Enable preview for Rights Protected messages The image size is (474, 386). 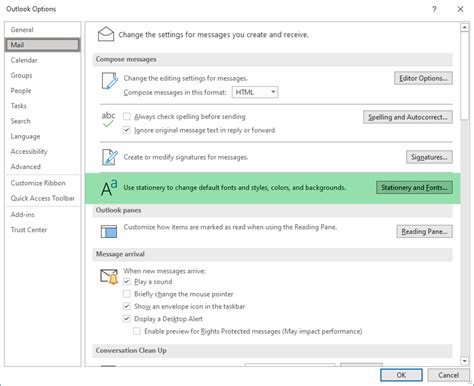tap(137, 331)
